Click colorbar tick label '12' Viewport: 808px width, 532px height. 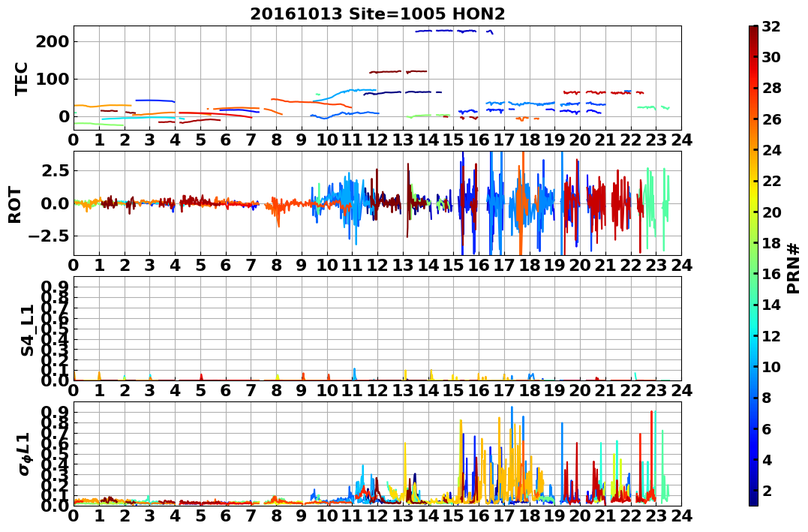[x=772, y=335]
